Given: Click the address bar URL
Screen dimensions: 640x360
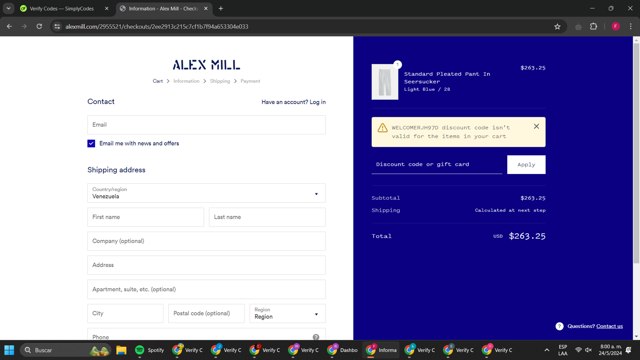Looking at the screenshot, I should click(157, 27).
